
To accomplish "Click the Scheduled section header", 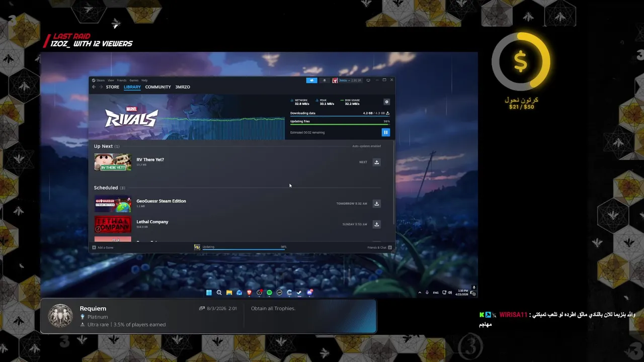I will [x=109, y=188].
